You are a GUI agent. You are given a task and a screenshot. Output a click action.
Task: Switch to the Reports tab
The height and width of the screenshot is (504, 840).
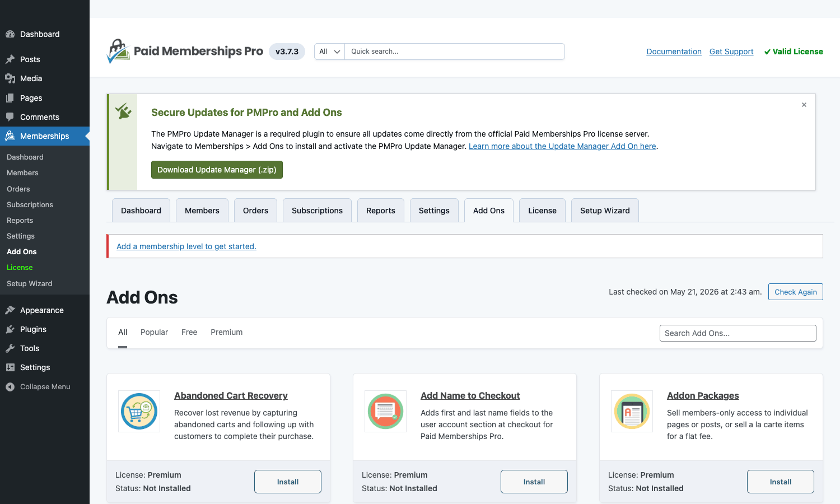tap(381, 211)
